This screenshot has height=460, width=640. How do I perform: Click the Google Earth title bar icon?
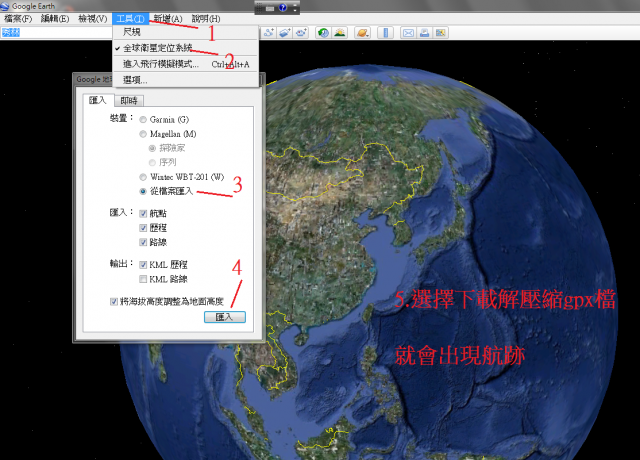click(x=6, y=6)
